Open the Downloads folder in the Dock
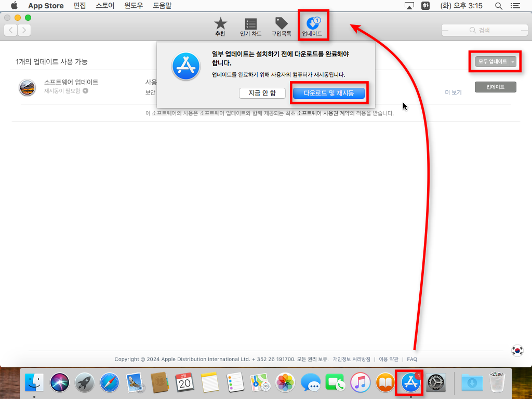 (x=472, y=382)
